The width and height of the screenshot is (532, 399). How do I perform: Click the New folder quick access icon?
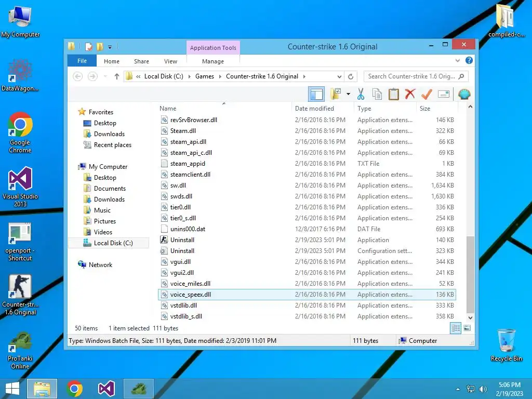(x=100, y=47)
